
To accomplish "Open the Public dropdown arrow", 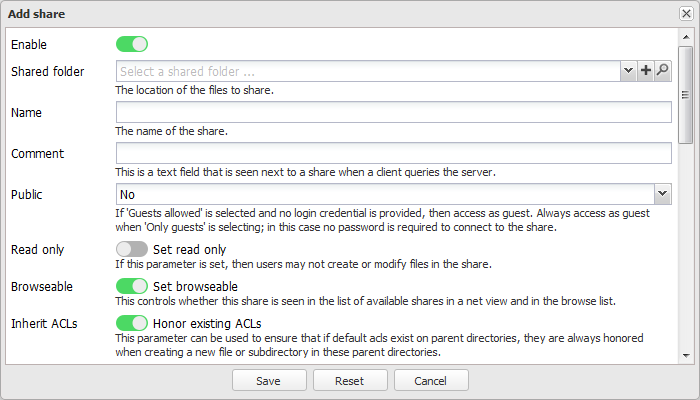I will (x=662, y=194).
